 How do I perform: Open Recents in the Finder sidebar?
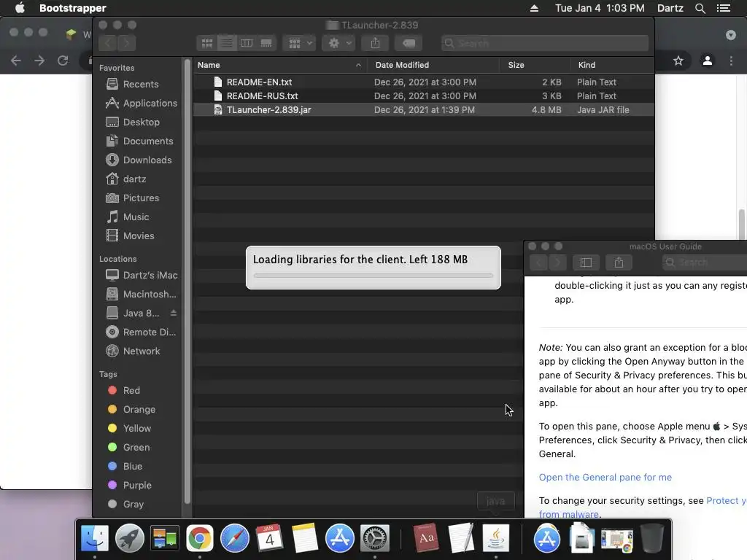pos(132,84)
